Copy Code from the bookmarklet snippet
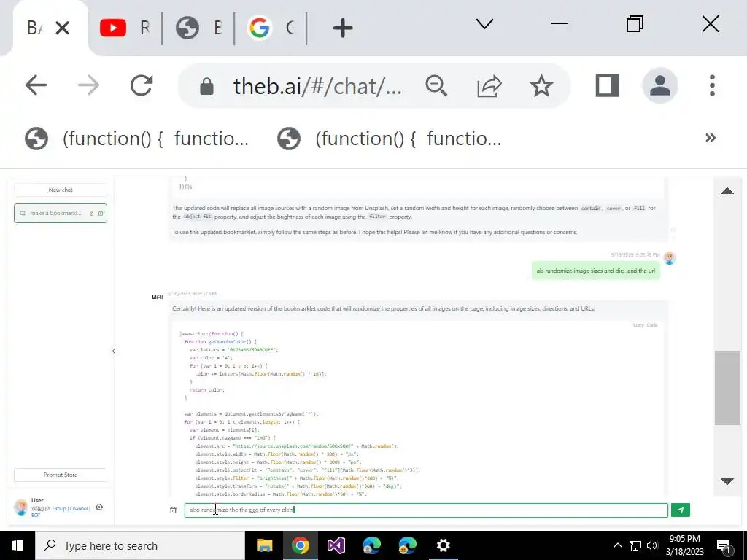Viewport: 747px width, 560px height. coord(645,324)
